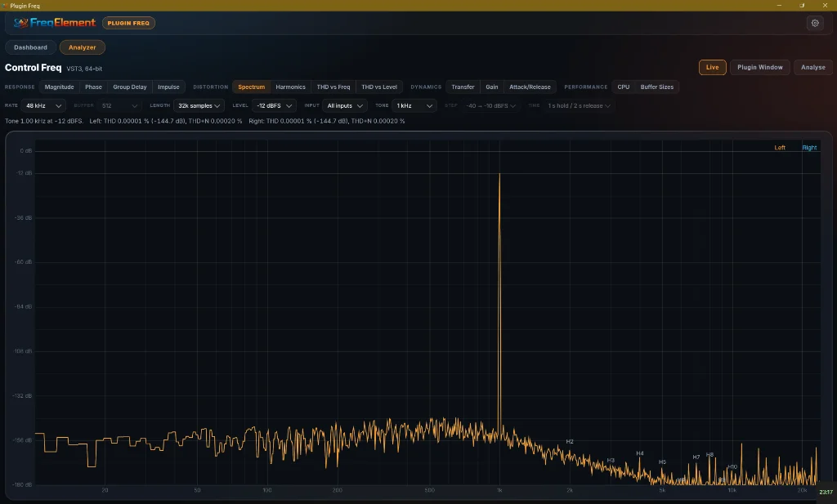Click the 1k frequency axis label
Image resolution: width=837 pixels, height=504 pixels.
pos(499,490)
